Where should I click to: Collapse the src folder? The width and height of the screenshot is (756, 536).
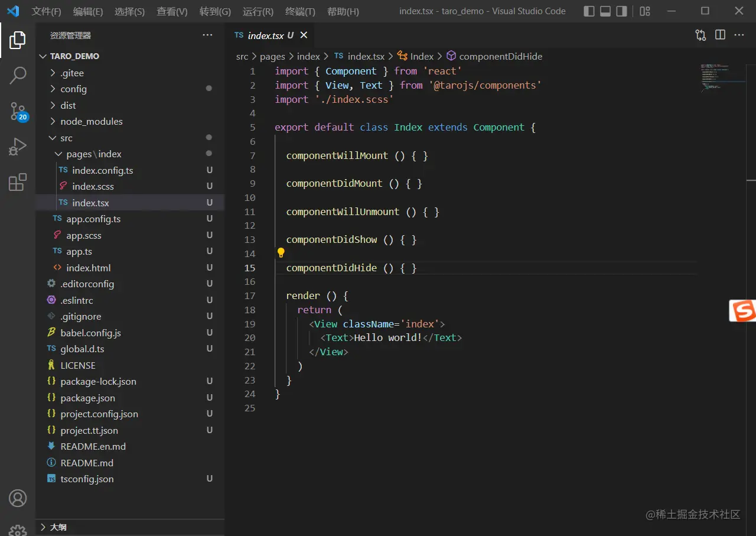[66, 138]
